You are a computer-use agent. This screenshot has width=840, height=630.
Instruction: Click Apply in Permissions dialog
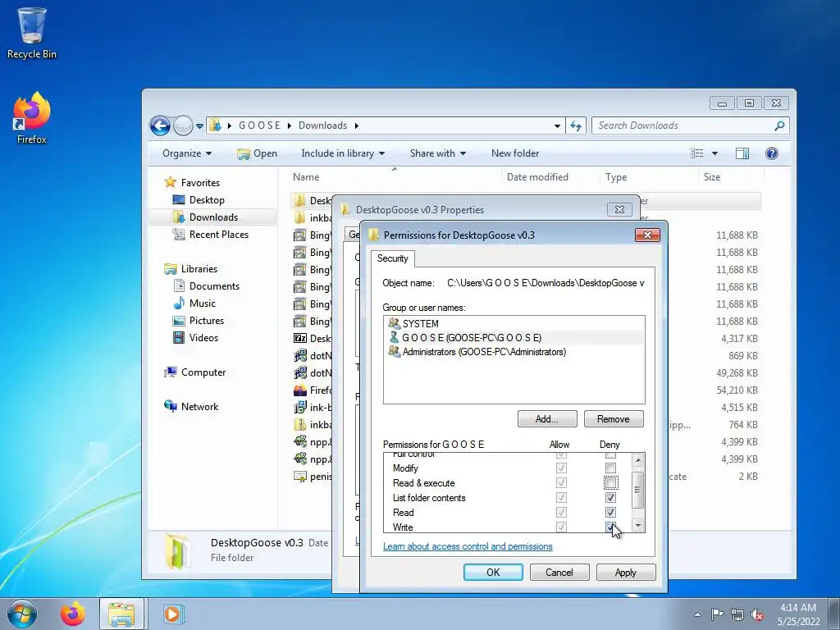click(626, 572)
